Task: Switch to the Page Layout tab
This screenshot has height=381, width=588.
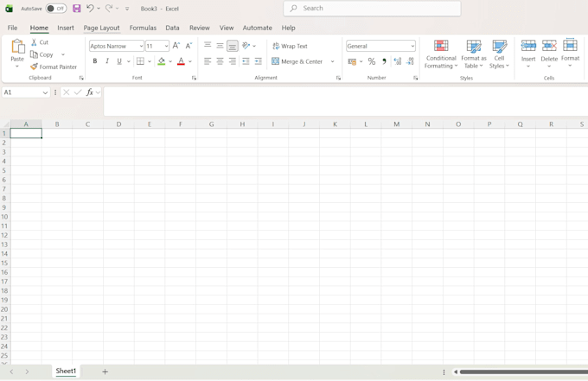Action: coord(101,28)
